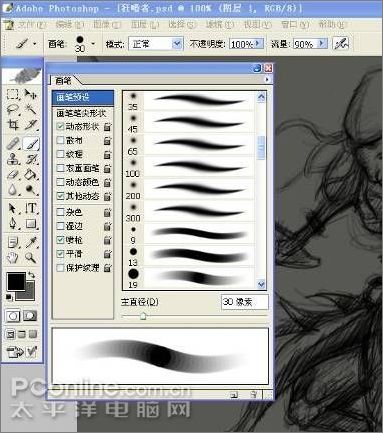Image resolution: width=383 pixels, height=433 pixels.
Task: Choose the 13 hard brush preset
Action: point(189,256)
